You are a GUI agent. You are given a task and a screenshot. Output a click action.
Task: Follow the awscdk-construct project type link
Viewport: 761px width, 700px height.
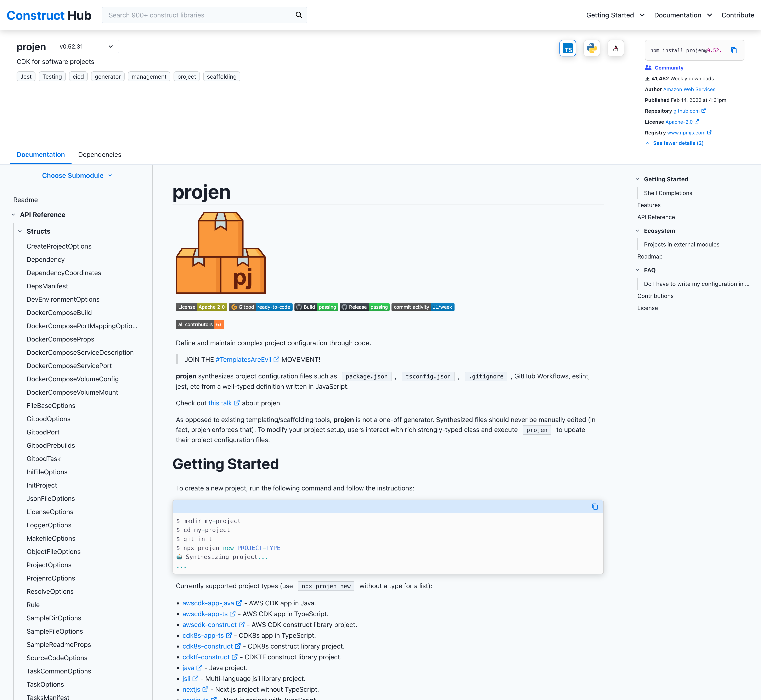click(x=210, y=624)
